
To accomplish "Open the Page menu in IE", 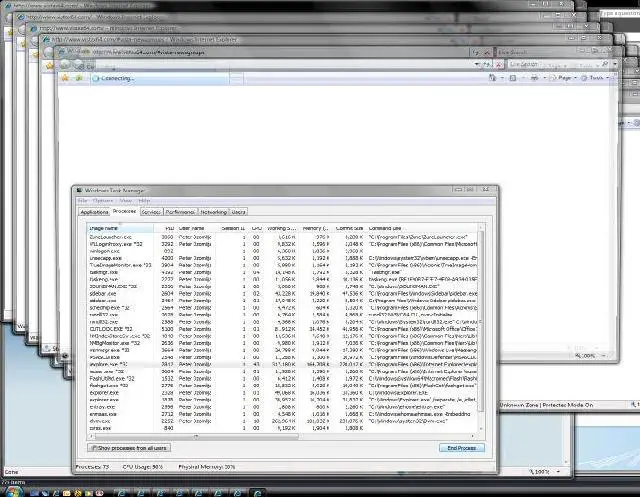I will tap(565, 78).
